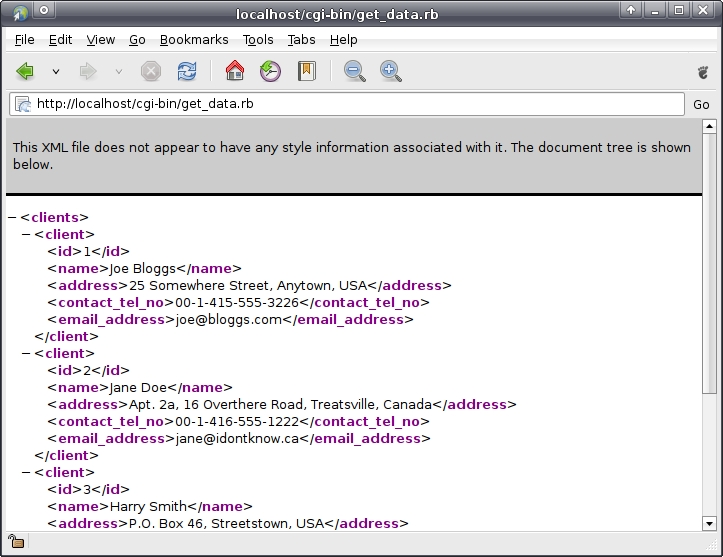This screenshot has height=557, width=723.
Task: Zoom out with the minus magnifier
Action: tap(354, 71)
